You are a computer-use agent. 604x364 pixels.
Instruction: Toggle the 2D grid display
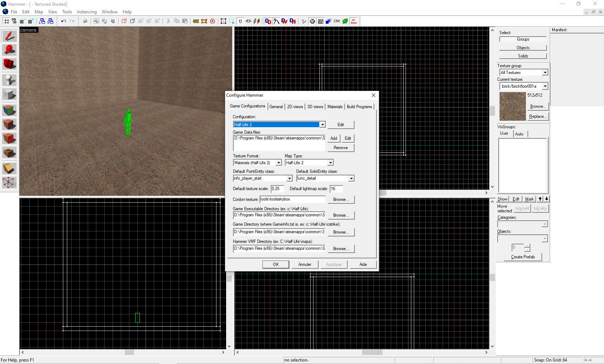[6, 21]
